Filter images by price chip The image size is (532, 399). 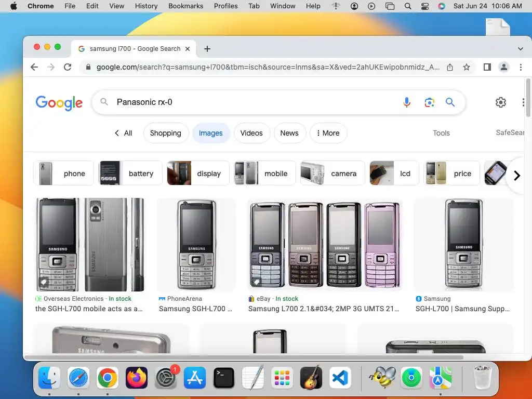pyautogui.click(x=451, y=174)
